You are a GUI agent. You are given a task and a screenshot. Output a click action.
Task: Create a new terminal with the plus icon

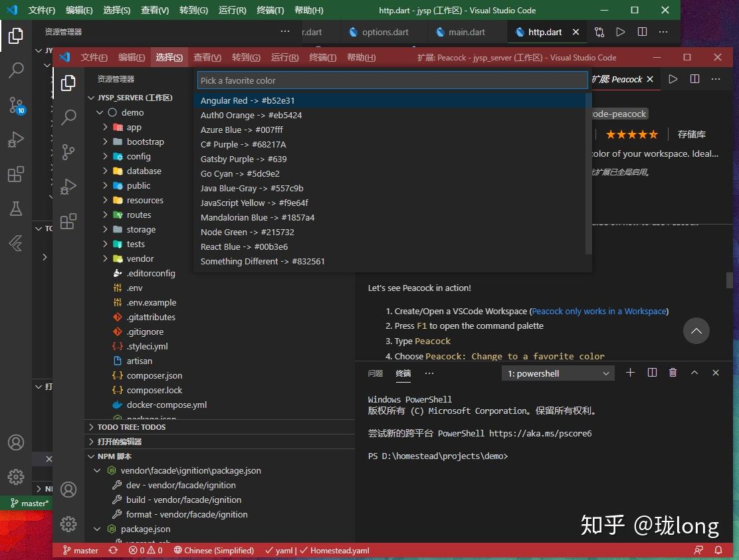click(630, 373)
